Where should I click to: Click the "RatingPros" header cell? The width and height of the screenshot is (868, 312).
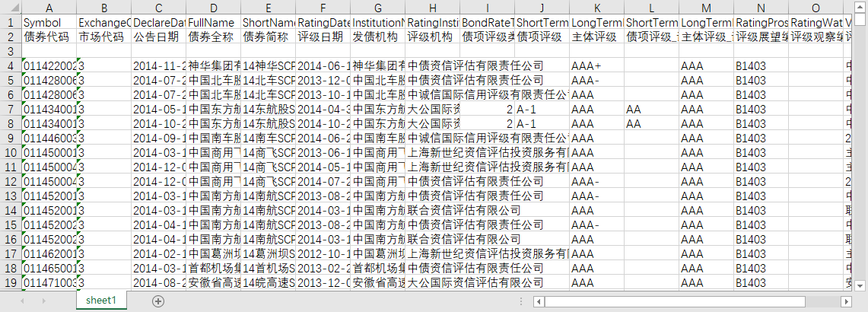tap(761, 23)
